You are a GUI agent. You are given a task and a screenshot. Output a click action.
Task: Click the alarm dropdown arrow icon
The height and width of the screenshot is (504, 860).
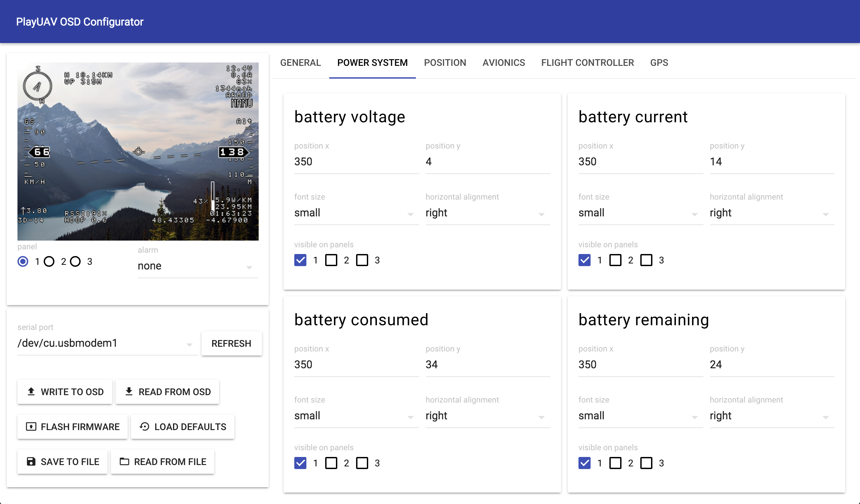(249, 267)
